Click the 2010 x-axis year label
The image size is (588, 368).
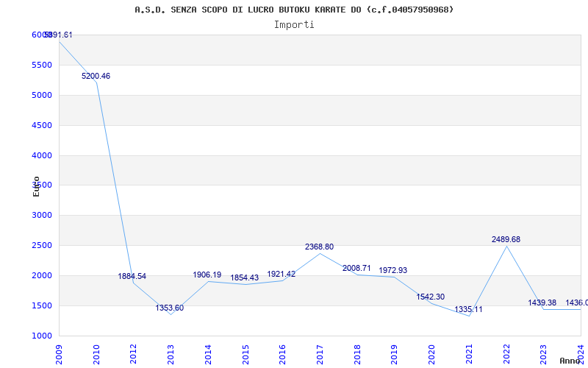(x=96, y=355)
